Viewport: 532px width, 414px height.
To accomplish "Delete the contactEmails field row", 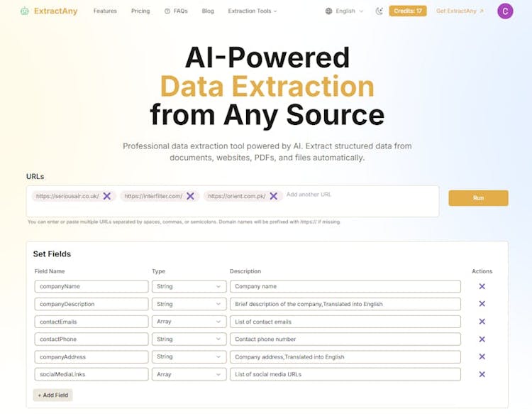I will click(x=482, y=322).
